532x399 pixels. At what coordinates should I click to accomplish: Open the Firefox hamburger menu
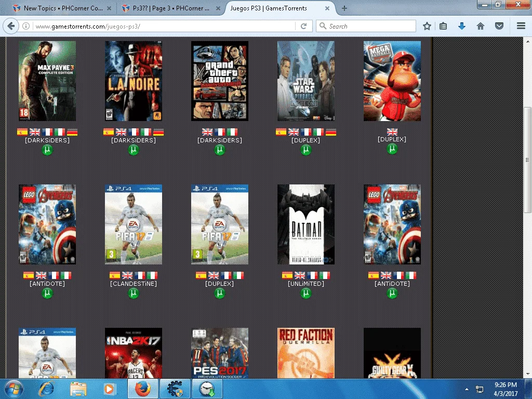[521, 26]
